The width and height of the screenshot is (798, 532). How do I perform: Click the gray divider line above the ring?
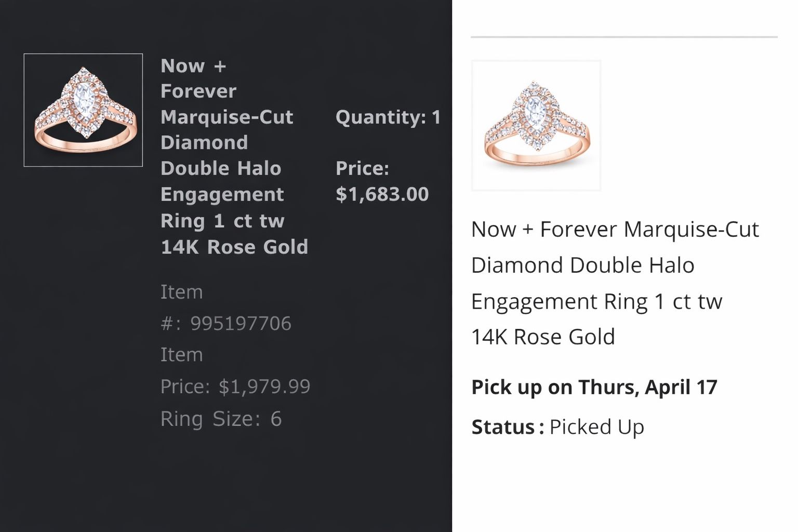click(623, 37)
